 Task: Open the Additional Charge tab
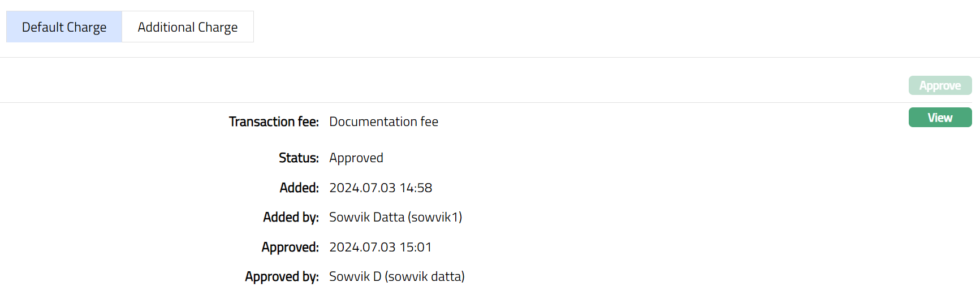(187, 27)
